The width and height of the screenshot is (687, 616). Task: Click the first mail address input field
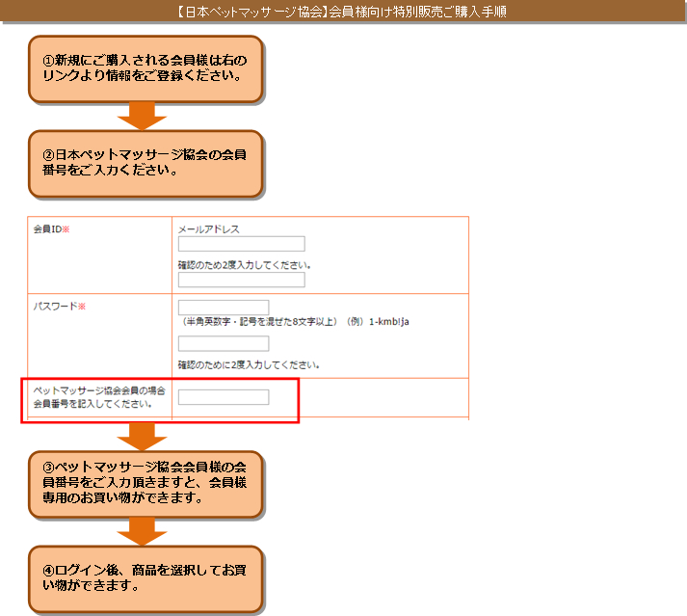242,244
